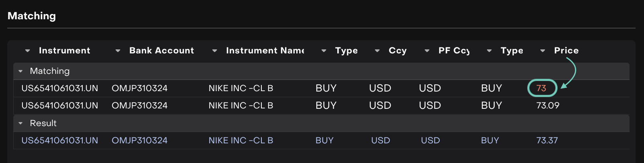Screen dimensions: 644x163
Task: Open the Instrument Name column dropdown arrow
Action: coord(214,51)
